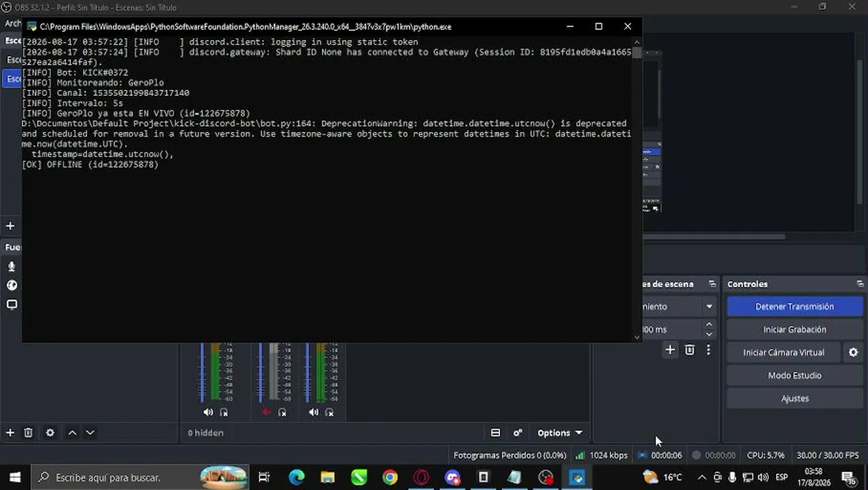Show hidden system tray icons chevron

pyautogui.click(x=702, y=478)
